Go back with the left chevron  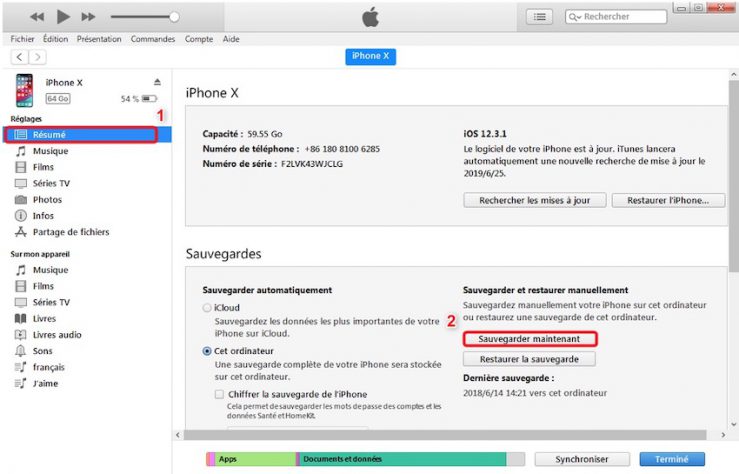[x=19, y=57]
